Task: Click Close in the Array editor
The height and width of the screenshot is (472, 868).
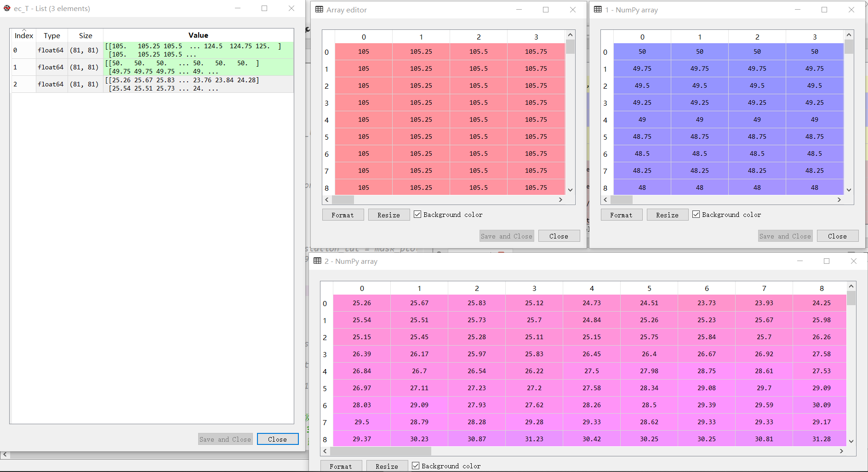Action: 559,235
